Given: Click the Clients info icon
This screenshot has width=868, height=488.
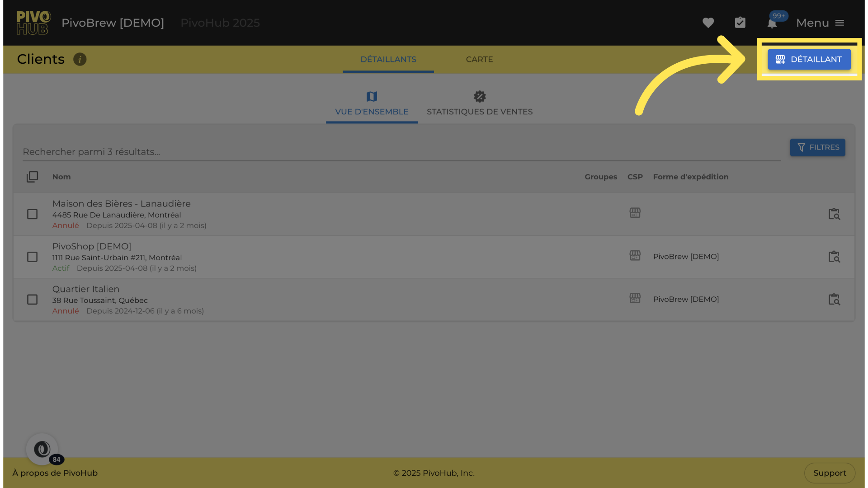Looking at the screenshot, I should [80, 59].
